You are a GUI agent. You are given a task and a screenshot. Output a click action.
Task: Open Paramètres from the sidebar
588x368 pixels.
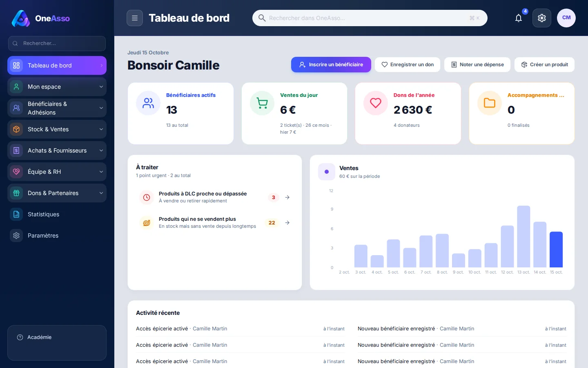point(57,236)
